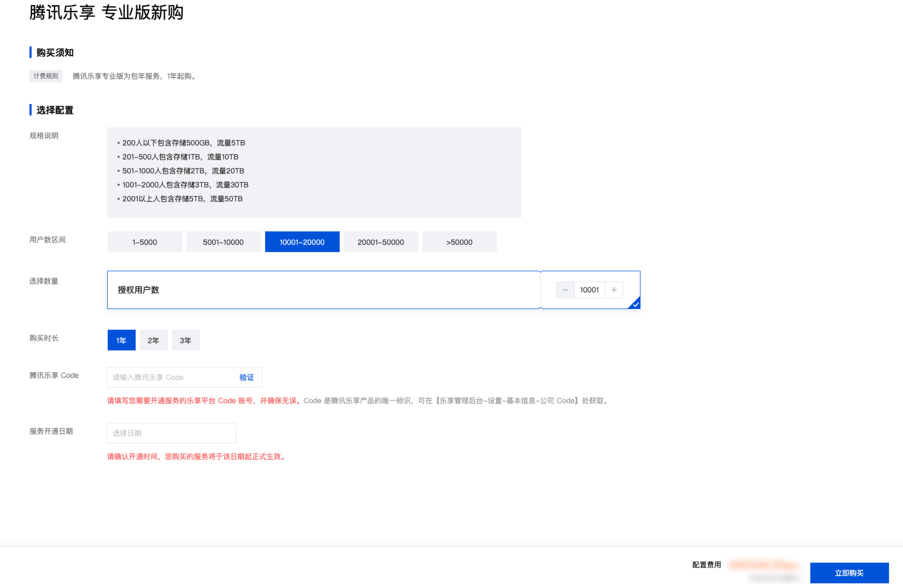Select the >50000 user range
The width and height of the screenshot is (903, 588).
coord(460,242)
